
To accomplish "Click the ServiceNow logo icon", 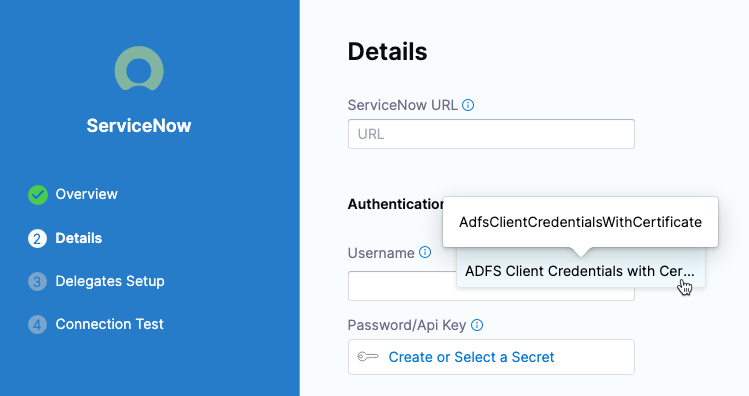I will [x=139, y=68].
